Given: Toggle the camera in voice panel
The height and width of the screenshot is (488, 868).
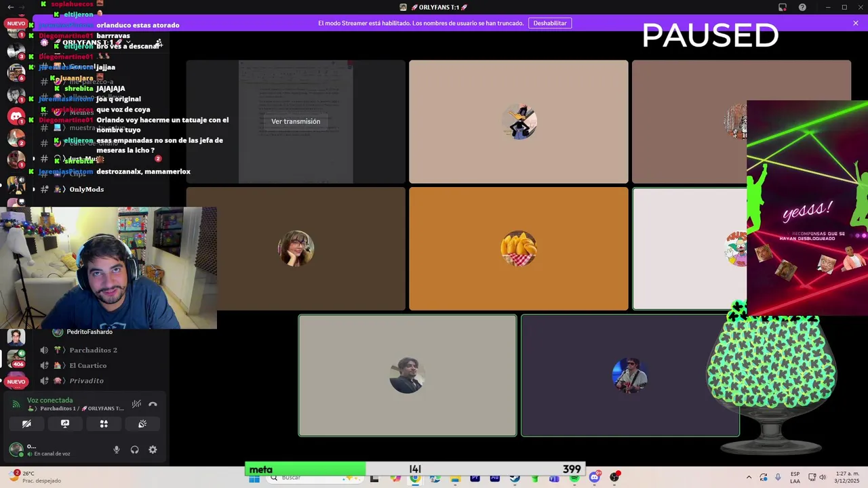Looking at the screenshot, I should click(x=26, y=424).
